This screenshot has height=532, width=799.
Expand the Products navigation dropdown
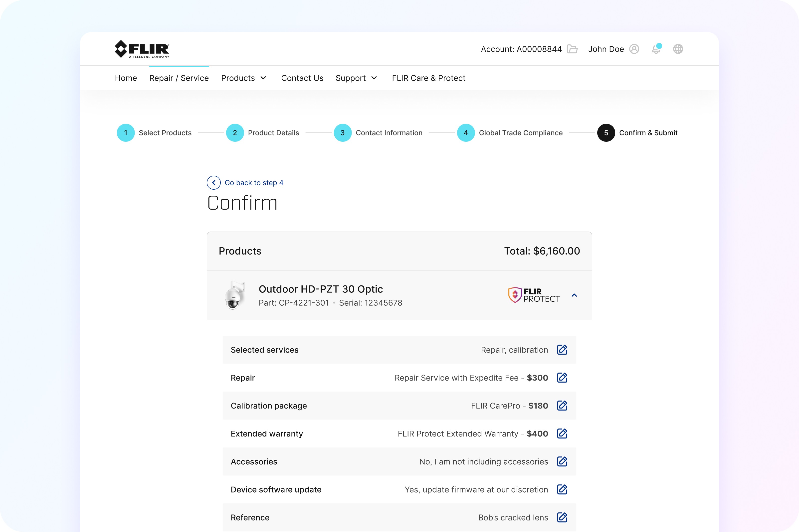pos(244,78)
